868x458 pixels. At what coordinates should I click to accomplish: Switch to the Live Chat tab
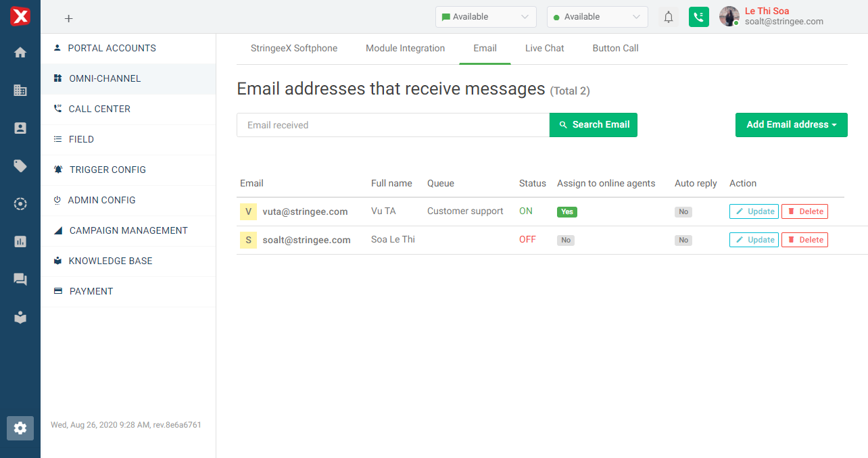click(544, 49)
